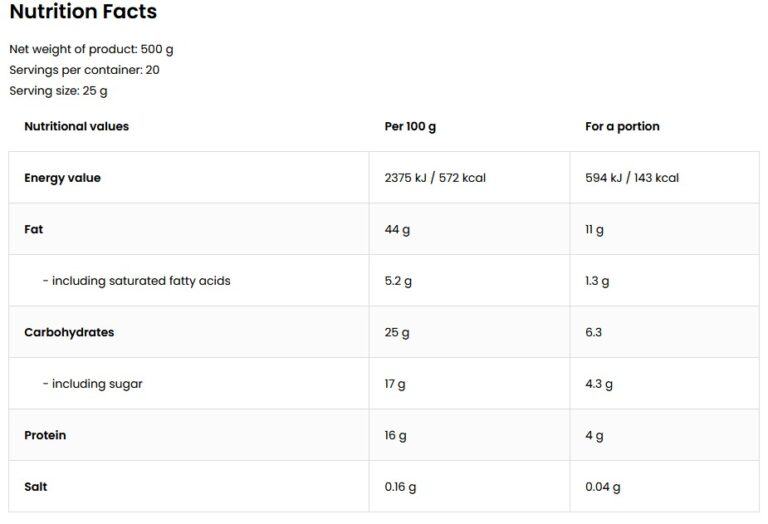Click the including sugar row label
The width and height of the screenshot is (768, 524).
[92, 384]
